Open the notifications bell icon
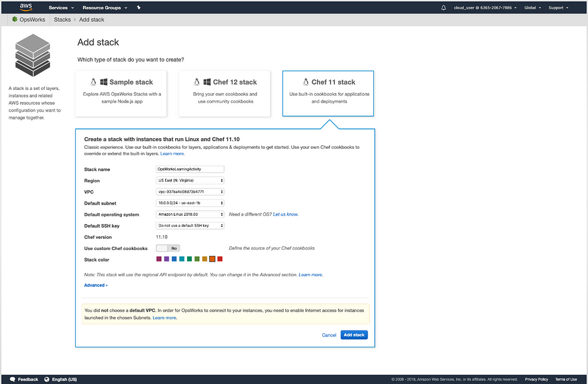This screenshot has width=588, height=384. pos(443,8)
